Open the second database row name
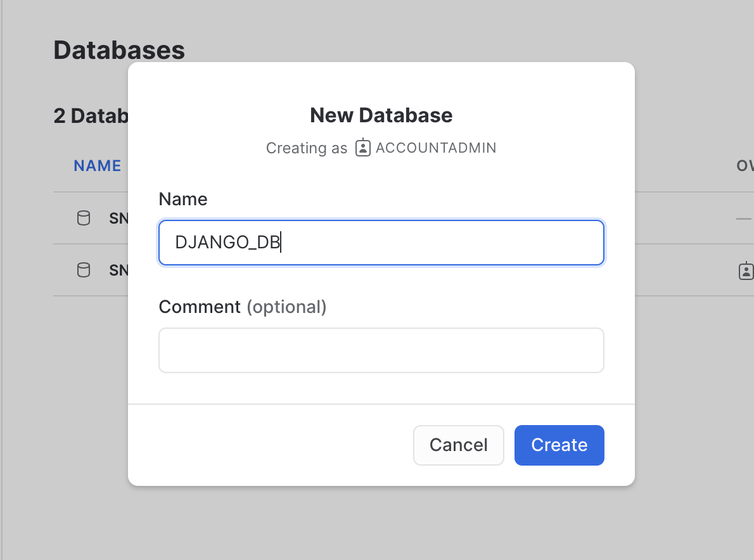 (118, 270)
